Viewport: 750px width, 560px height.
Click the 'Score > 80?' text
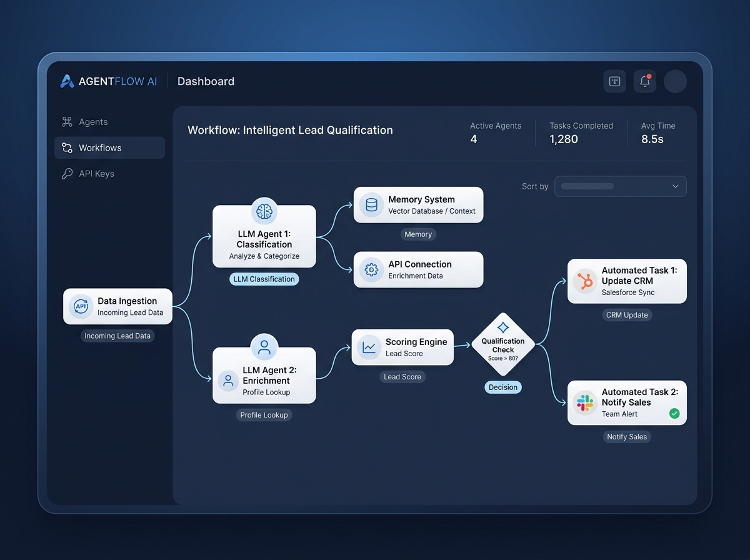pyautogui.click(x=503, y=359)
